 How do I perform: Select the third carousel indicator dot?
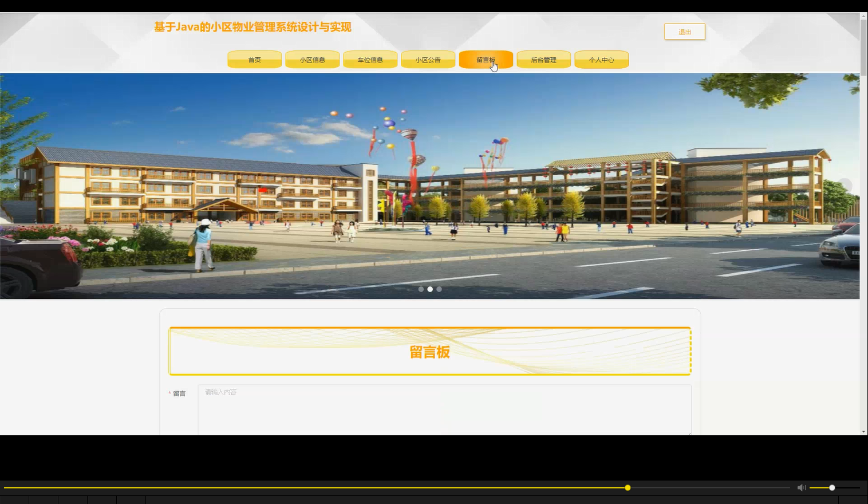(x=439, y=289)
